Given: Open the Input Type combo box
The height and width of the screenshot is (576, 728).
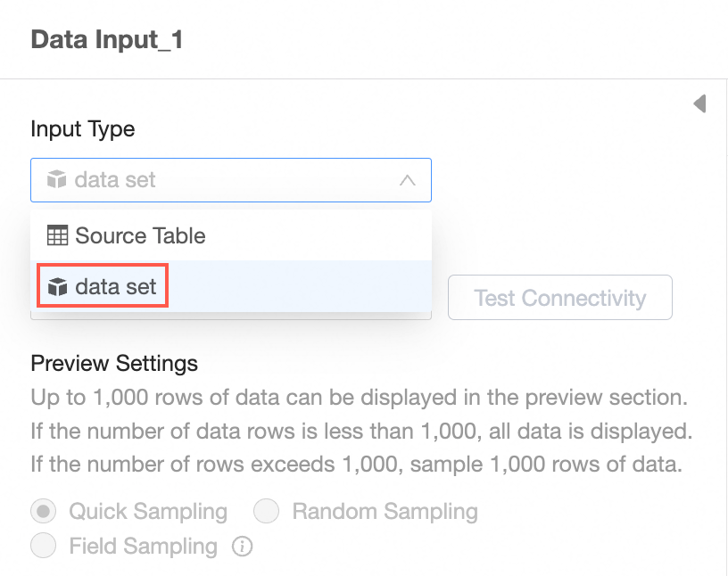Looking at the screenshot, I should tap(230, 180).
